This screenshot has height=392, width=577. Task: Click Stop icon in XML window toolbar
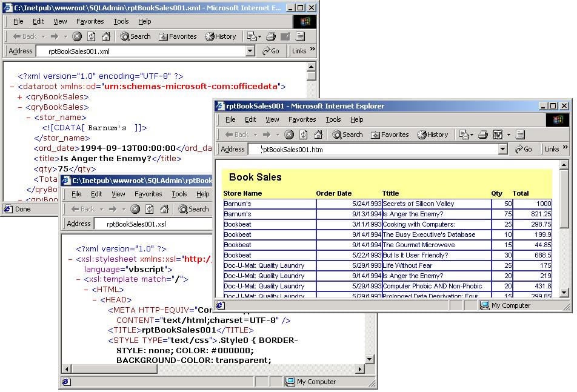click(77, 36)
